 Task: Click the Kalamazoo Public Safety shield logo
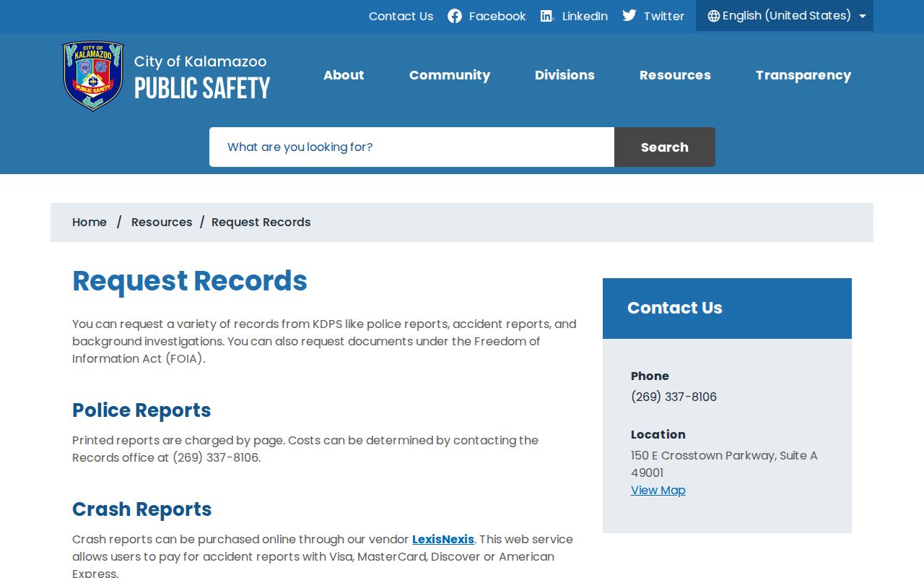[x=93, y=75]
